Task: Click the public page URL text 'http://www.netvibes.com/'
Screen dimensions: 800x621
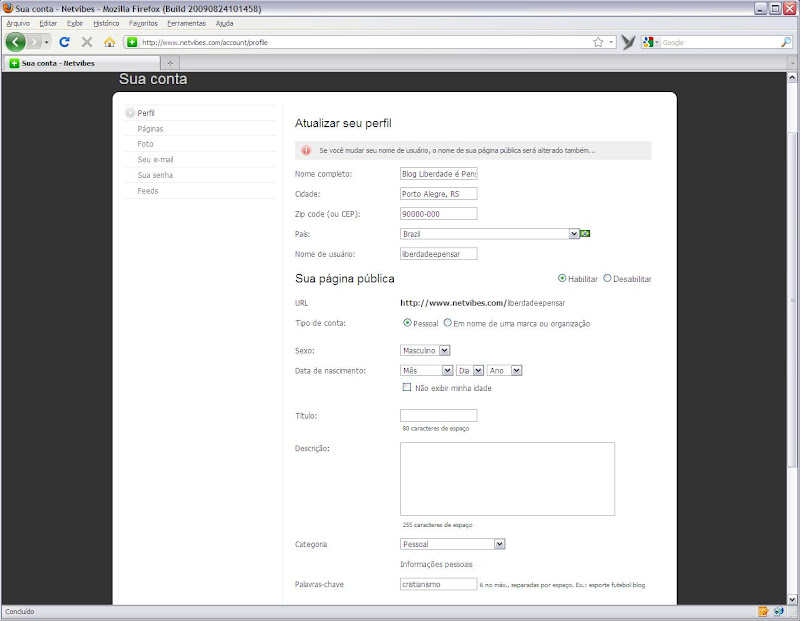Action: [453, 303]
